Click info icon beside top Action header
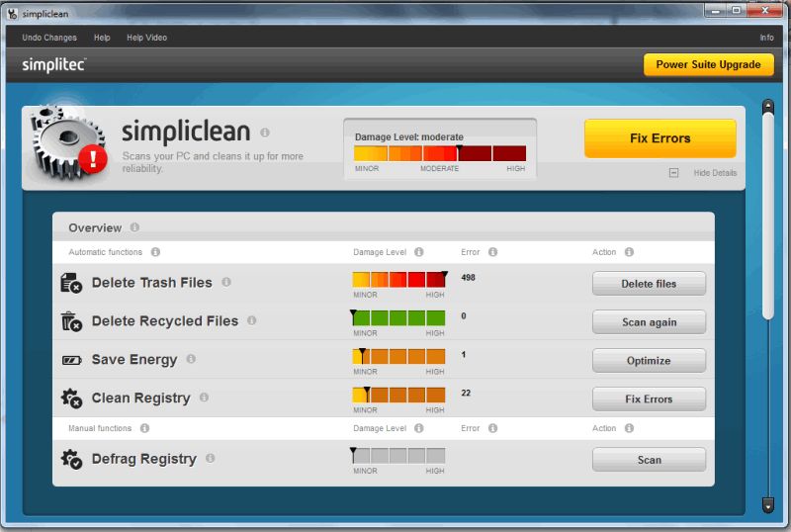Screen dimensions: 791x532 (x=629, y=251)
